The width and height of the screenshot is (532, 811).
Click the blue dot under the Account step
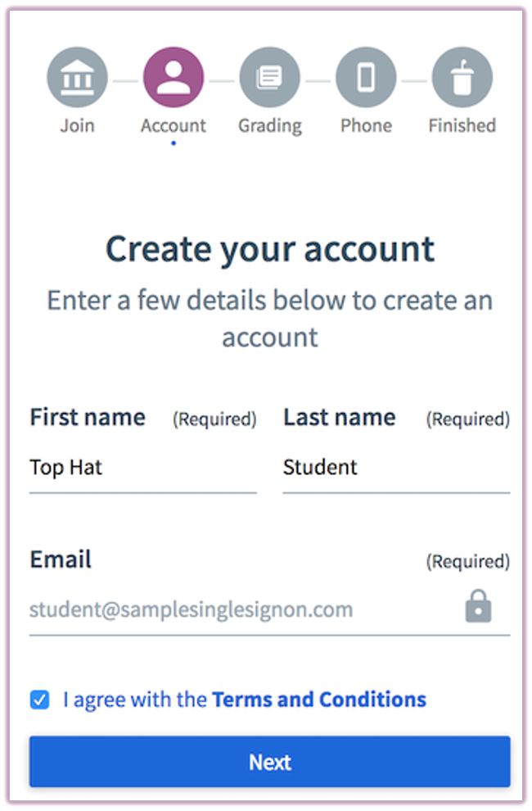[x=174, y=143]
